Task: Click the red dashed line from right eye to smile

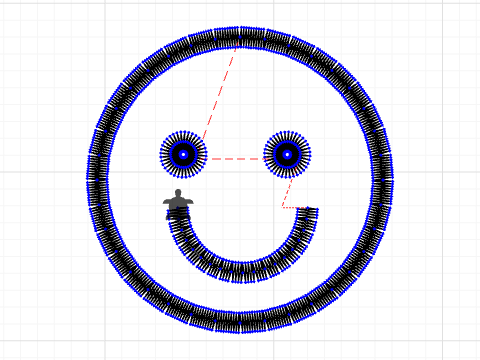Action: point(289,188)
